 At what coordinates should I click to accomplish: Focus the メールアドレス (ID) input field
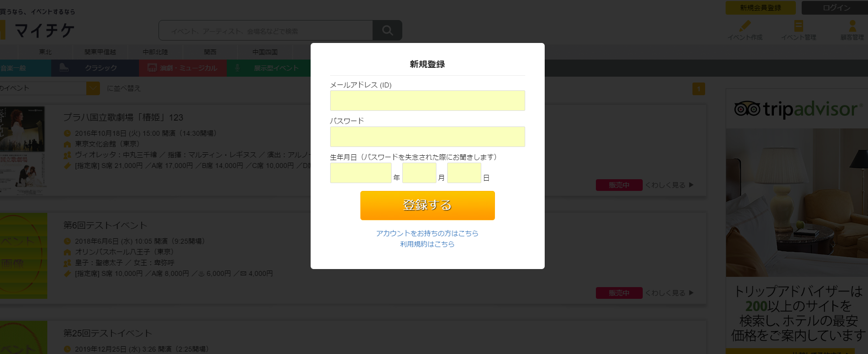427,101
